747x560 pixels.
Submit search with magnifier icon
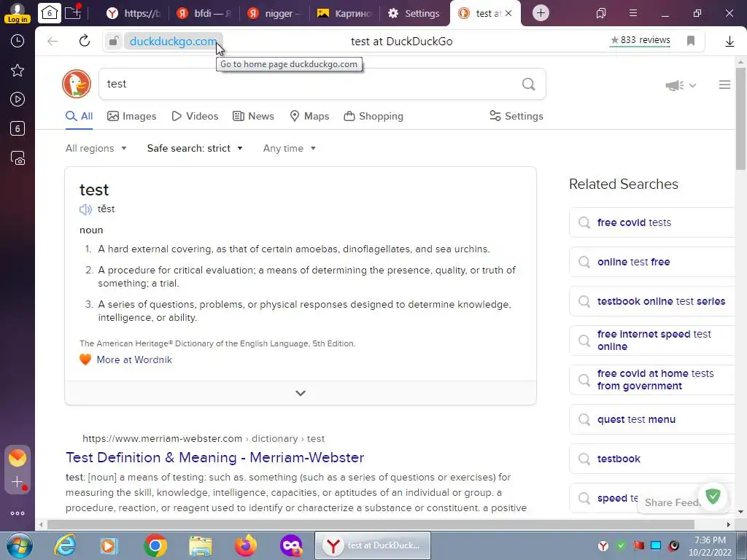[528, 84]
